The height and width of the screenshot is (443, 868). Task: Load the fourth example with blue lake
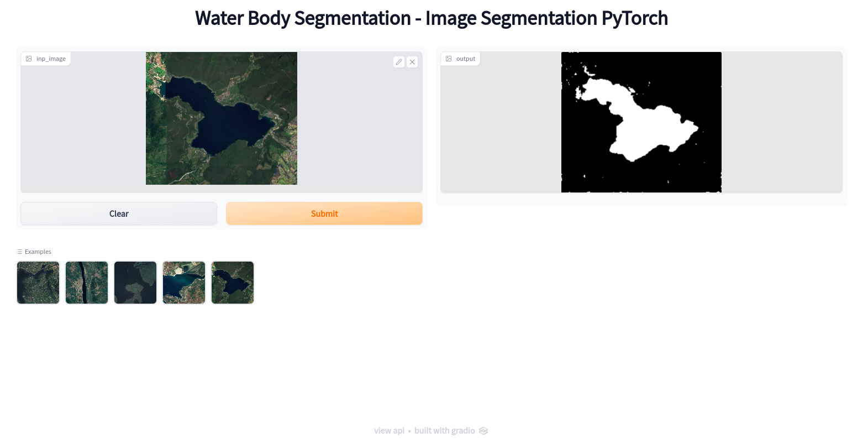pyautogui.click(x=184, y=283)
